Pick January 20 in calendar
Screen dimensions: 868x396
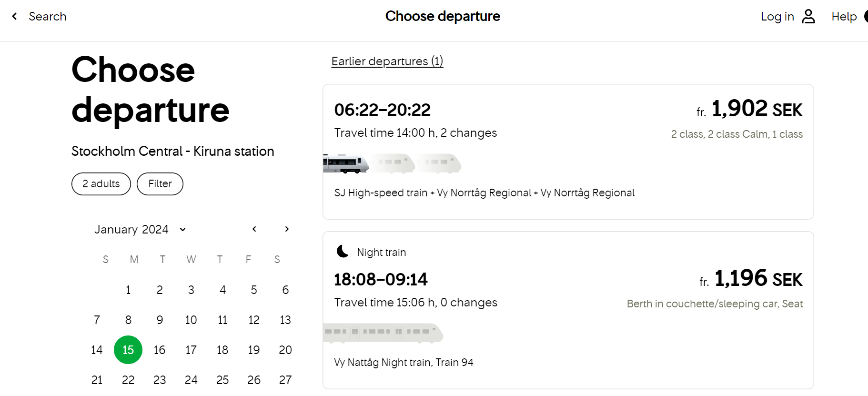[x=285, y=350]
